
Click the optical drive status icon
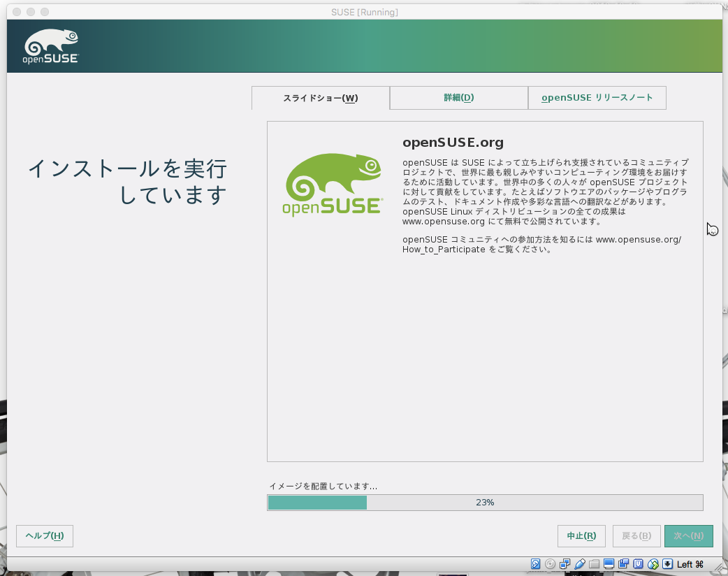point(549,564)
